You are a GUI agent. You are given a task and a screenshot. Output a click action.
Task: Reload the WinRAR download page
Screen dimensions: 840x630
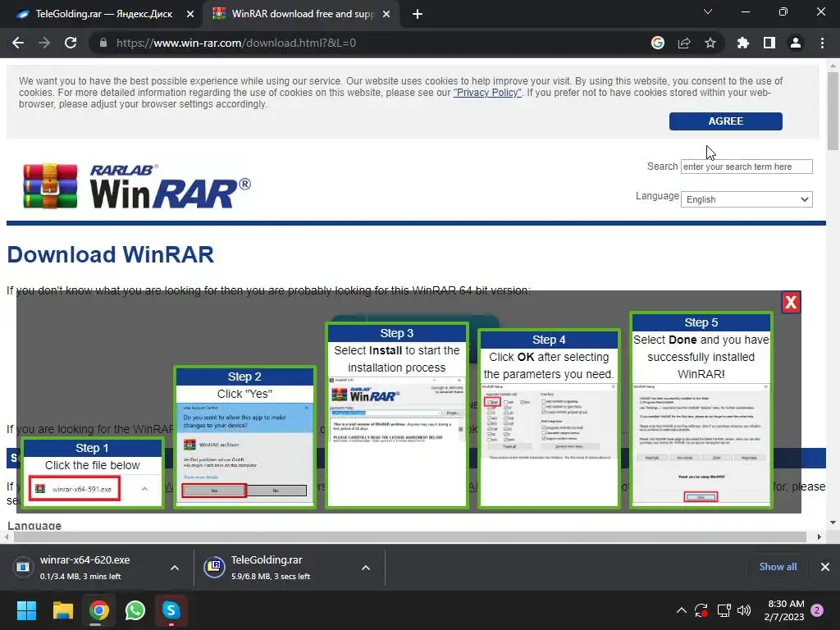pos(71,43)
